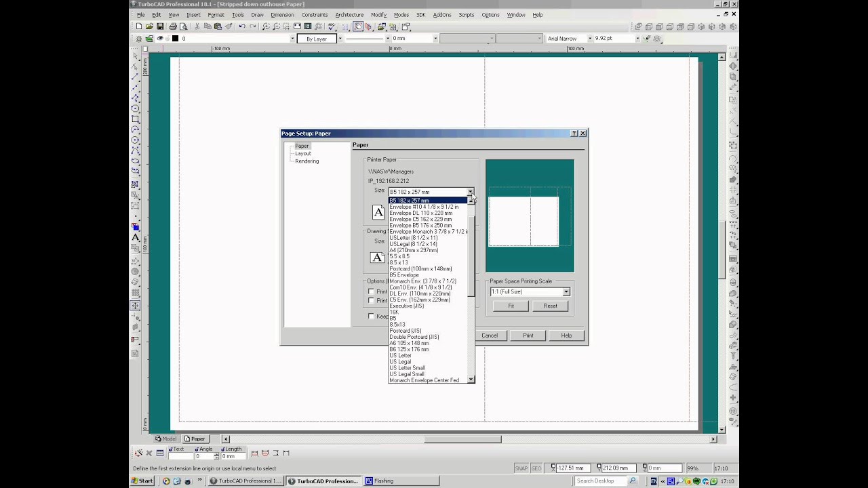Viewport: 868px width, 488px height.
Task: Open the line style dropdown
Action: 387,39
